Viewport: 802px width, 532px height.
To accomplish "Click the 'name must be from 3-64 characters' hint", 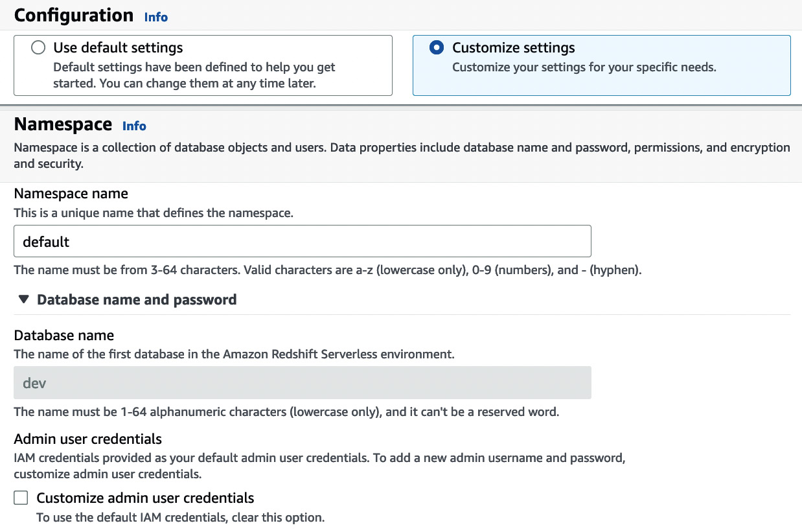I will click(x=328, y=270).
